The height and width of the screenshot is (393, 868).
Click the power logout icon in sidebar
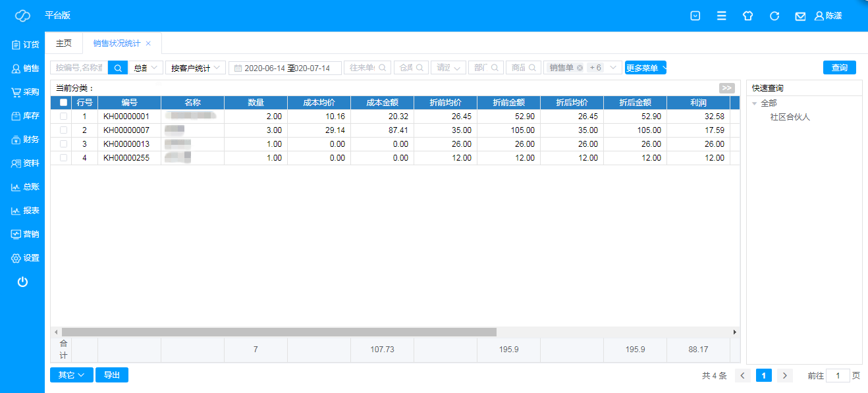tap(22, 282)
